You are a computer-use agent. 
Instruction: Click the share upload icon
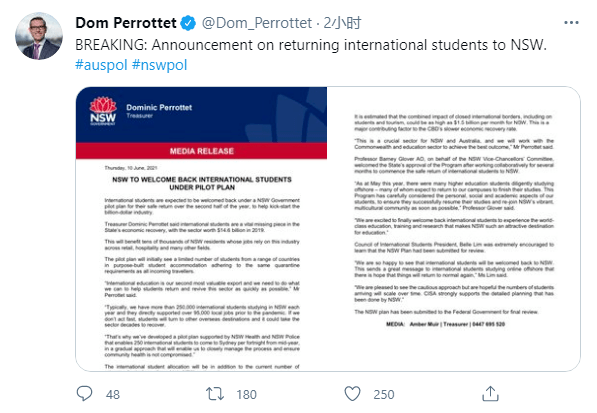click(490, 394)
